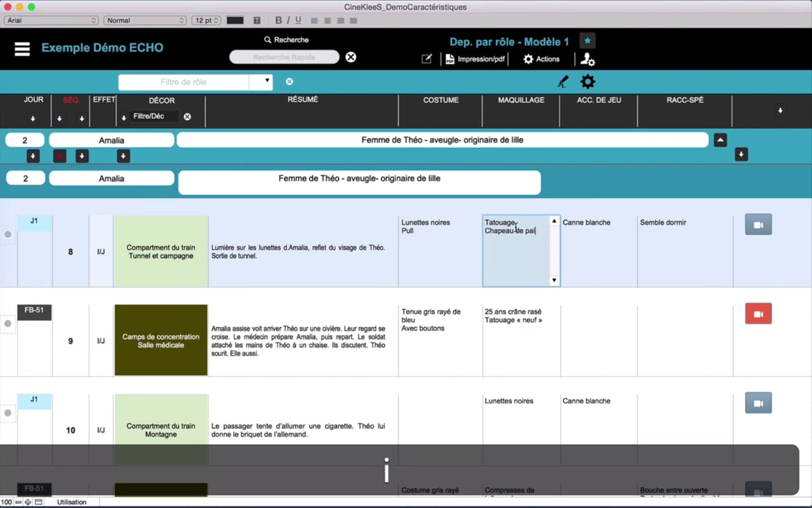Click the Camps de concentration décor cell
This screenshot has height=508, width=812.
(x=161, y=340)
